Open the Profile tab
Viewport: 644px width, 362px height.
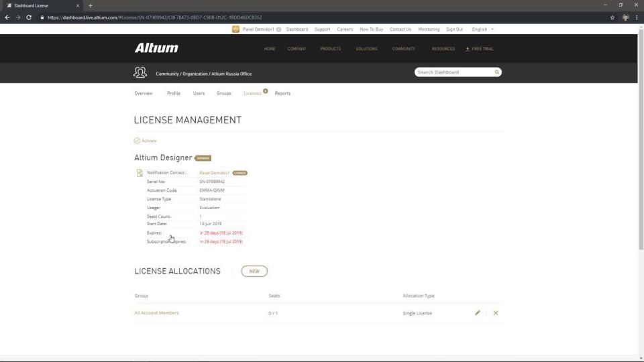(x=174, y=94)
